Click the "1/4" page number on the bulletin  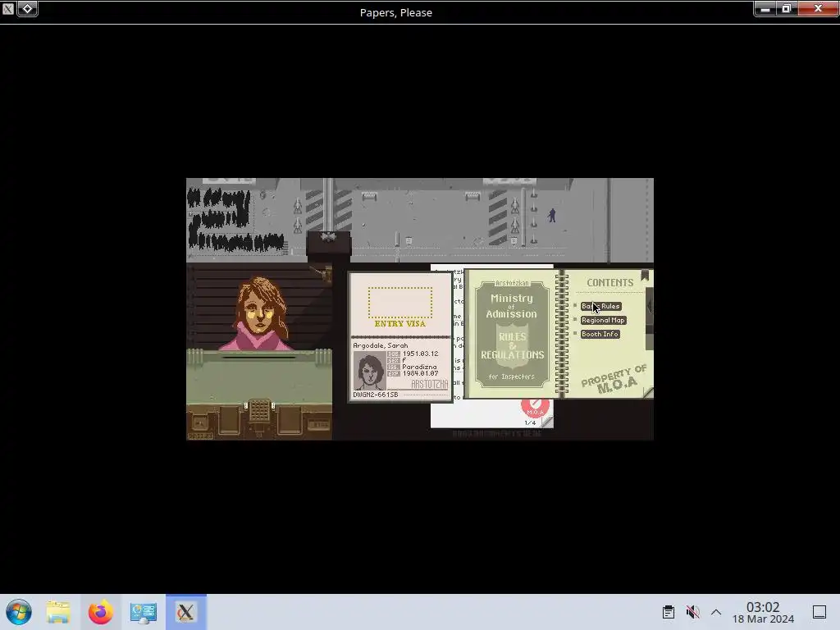click(x=530, y=422)
